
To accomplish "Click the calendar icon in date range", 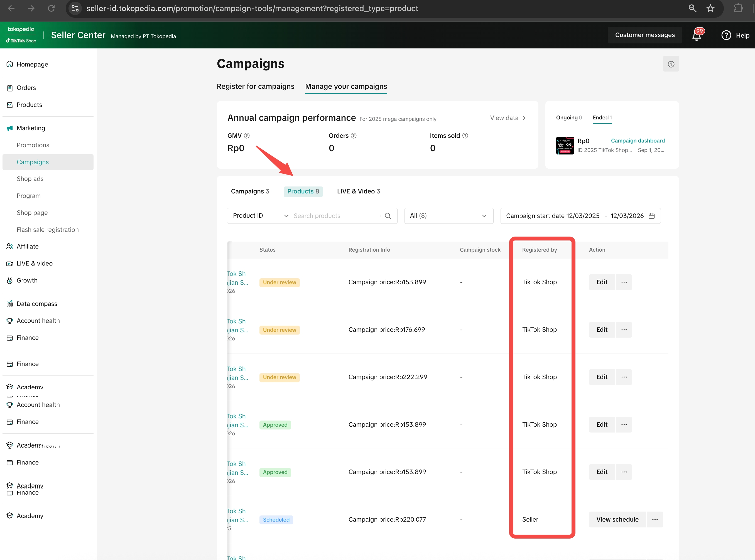I will pos(651,216).
